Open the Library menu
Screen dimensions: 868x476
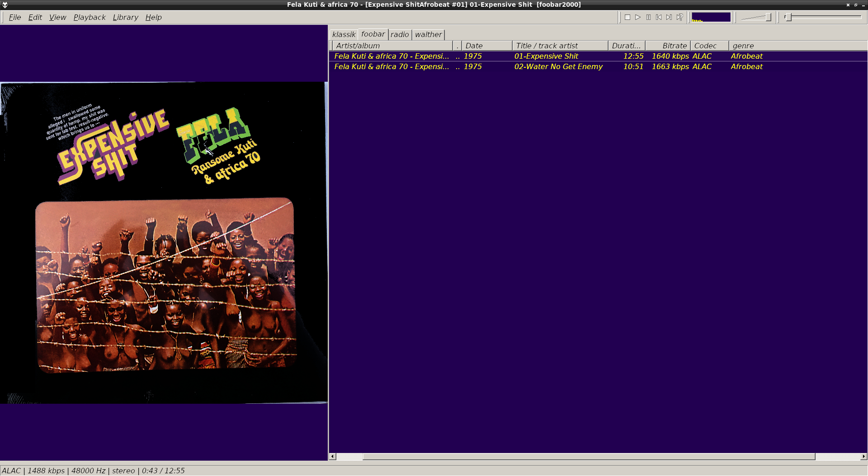[x=126, y=17]
